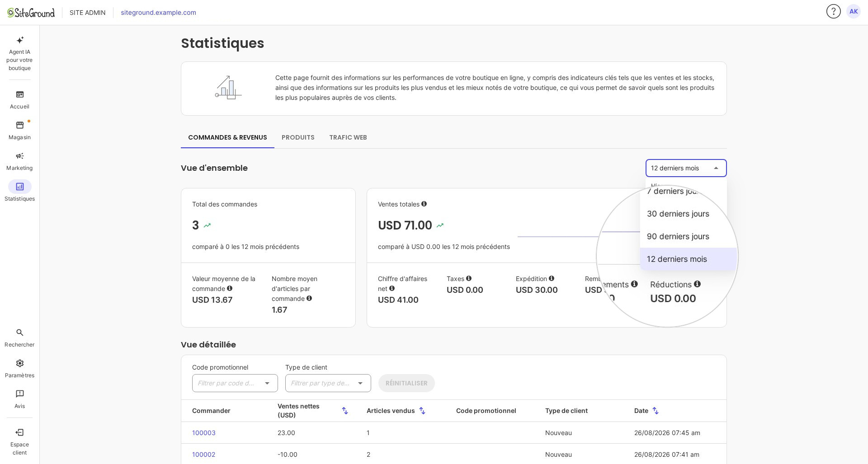Click the SITE ADMIN label in header
The image size is (868, 464).
87,13
